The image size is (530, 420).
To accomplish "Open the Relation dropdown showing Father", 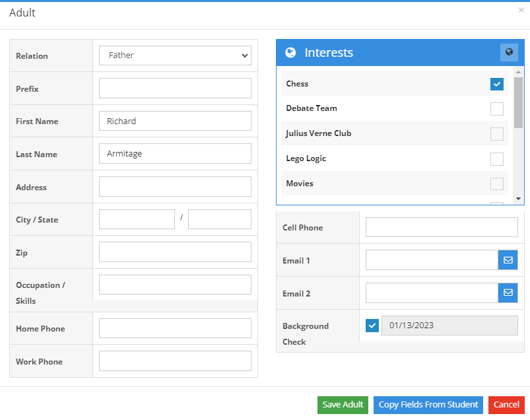I will [x=175, y=55].
